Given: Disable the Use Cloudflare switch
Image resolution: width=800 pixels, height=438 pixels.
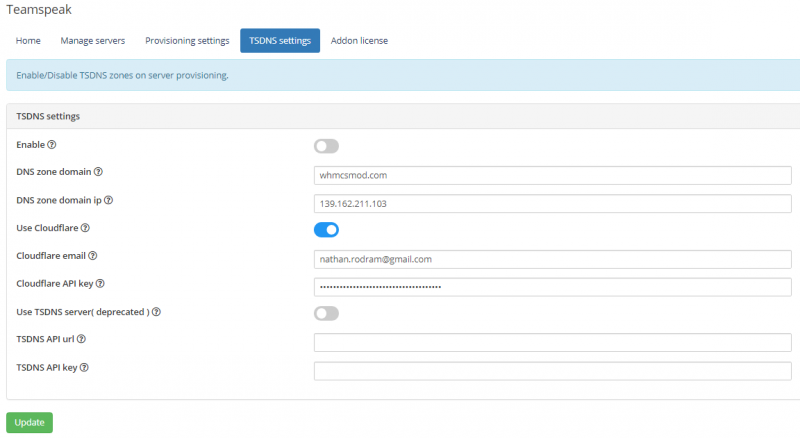Looking at the screenshot, I should pyautogui.click(x=326, y=230).
